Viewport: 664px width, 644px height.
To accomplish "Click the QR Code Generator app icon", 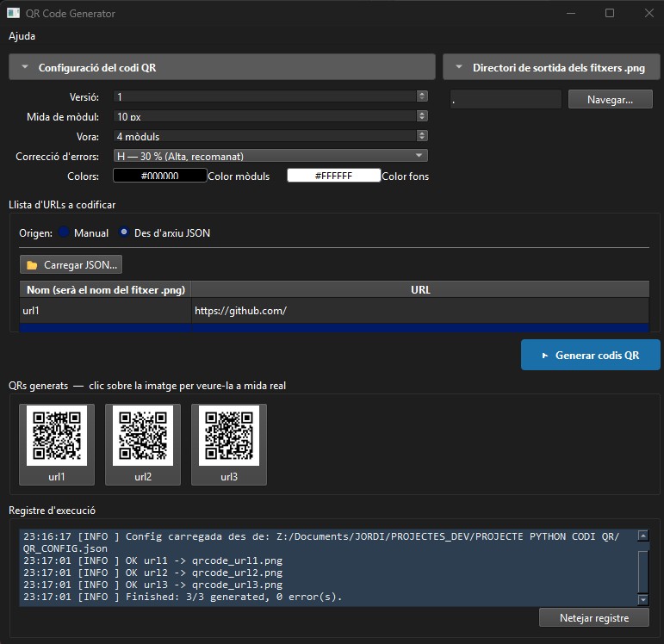I will tap(13, 13).
